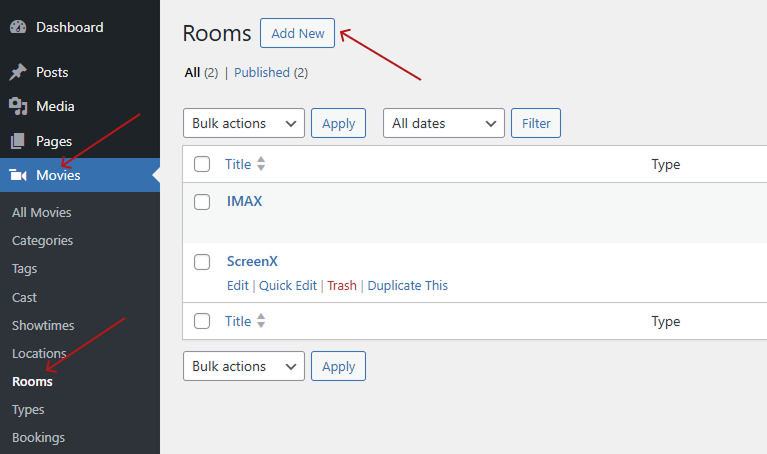Move ScreenX to Trash

click(342, 286)
